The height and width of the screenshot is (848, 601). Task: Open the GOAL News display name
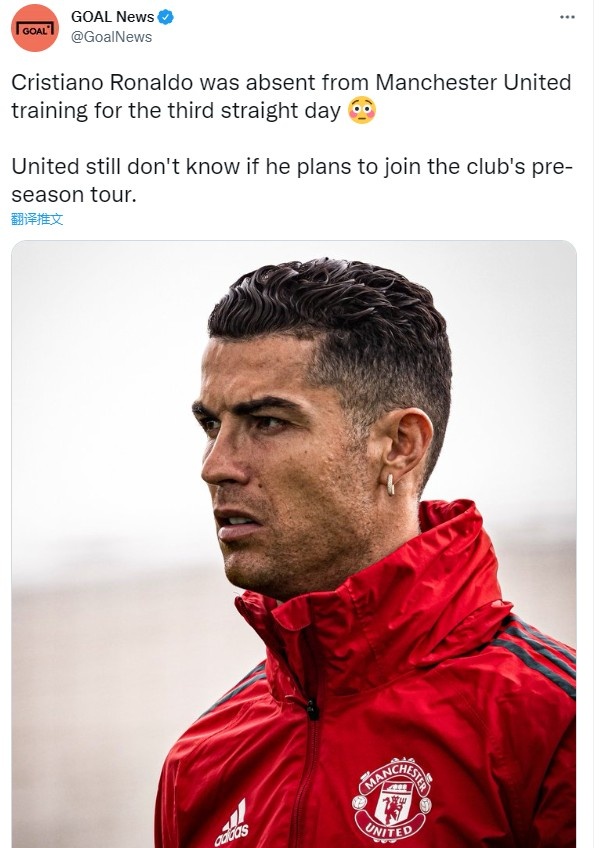[113, 17]
